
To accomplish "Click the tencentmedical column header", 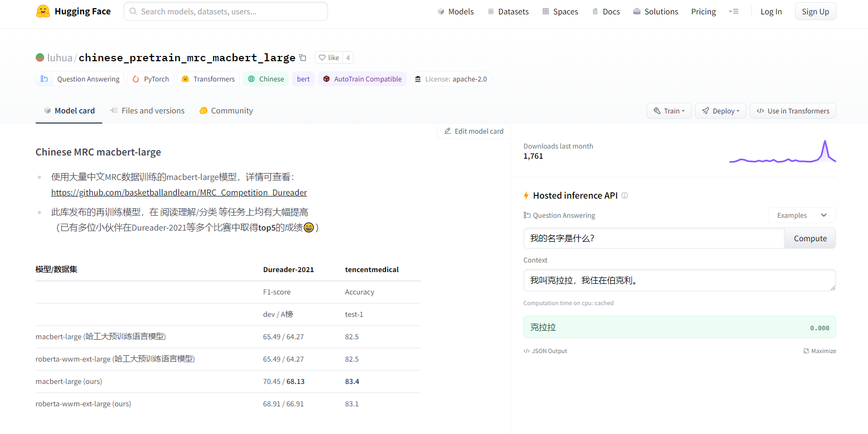I will 372,269.
